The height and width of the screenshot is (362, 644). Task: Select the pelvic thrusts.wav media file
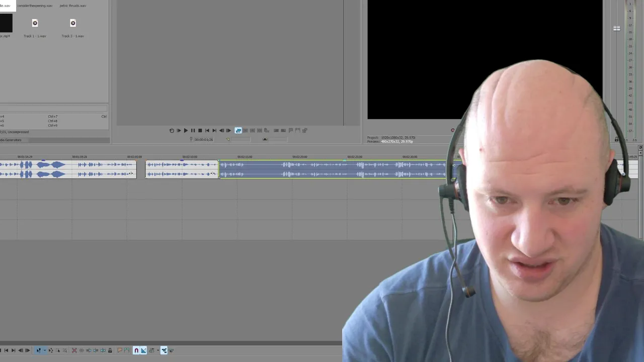pyautogui.click(x=73, y=6)
